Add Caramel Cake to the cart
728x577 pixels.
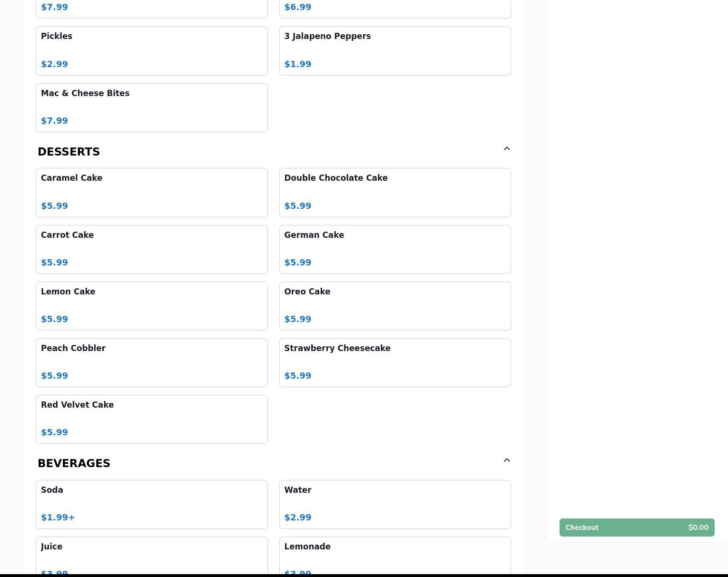tap(152, 193)
